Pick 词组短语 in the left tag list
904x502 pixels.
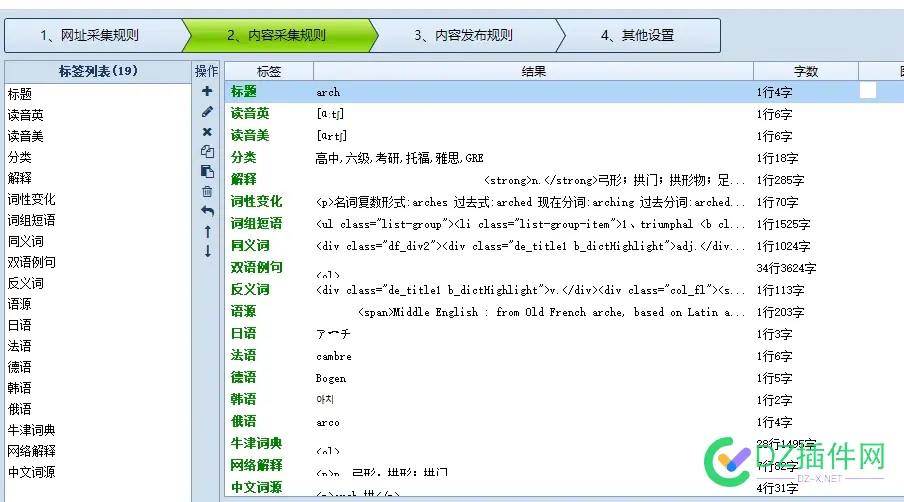pyautogui.click(x=32, y=220)
